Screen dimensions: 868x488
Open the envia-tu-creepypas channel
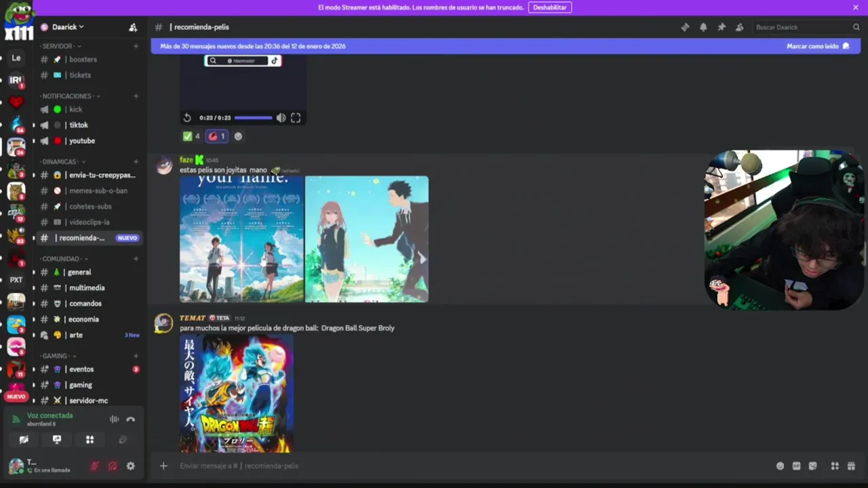[90, 175]
